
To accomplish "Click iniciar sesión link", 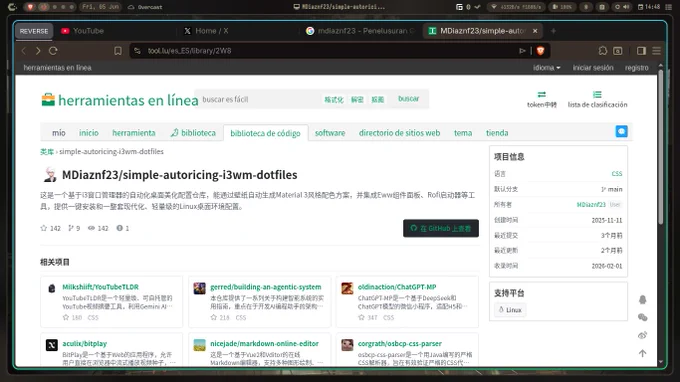I will pyautogui.click(x=593, y=68).
